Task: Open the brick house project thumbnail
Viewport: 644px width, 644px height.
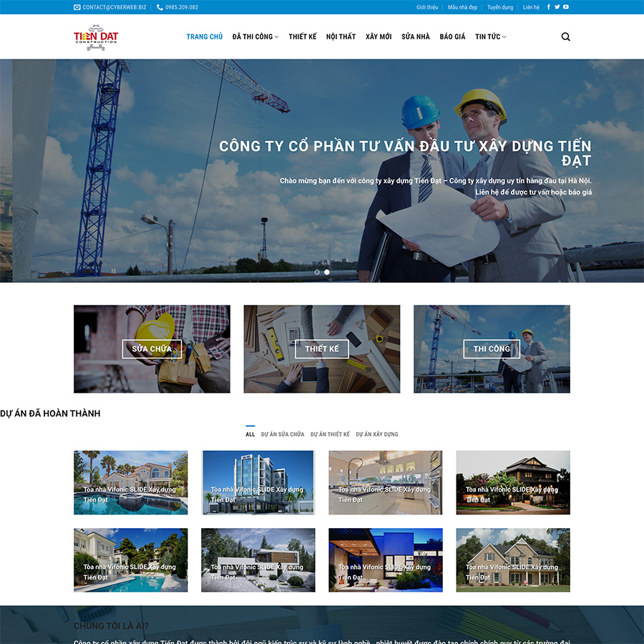Action: click(x=513, y=560)
